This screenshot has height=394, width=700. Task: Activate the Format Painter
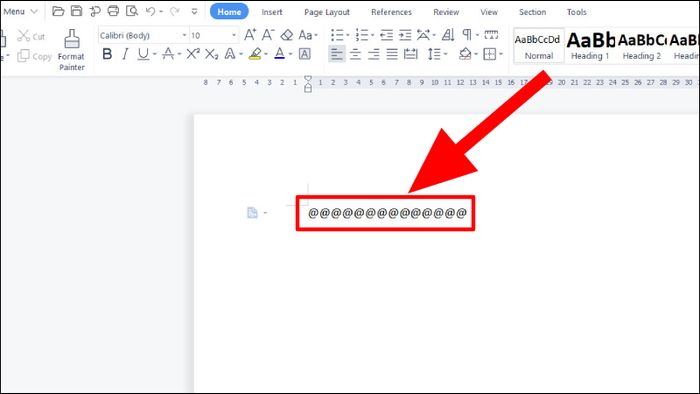[x=71, y=50]
